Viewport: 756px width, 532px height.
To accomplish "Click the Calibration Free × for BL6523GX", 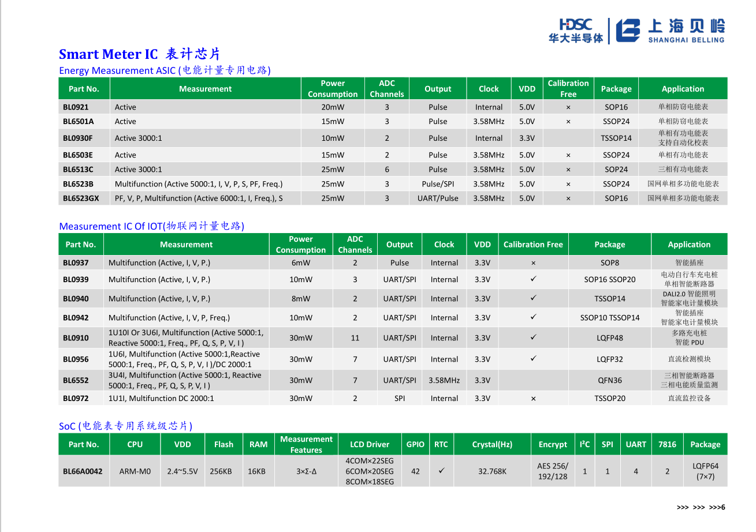I will tap(568, 198).
